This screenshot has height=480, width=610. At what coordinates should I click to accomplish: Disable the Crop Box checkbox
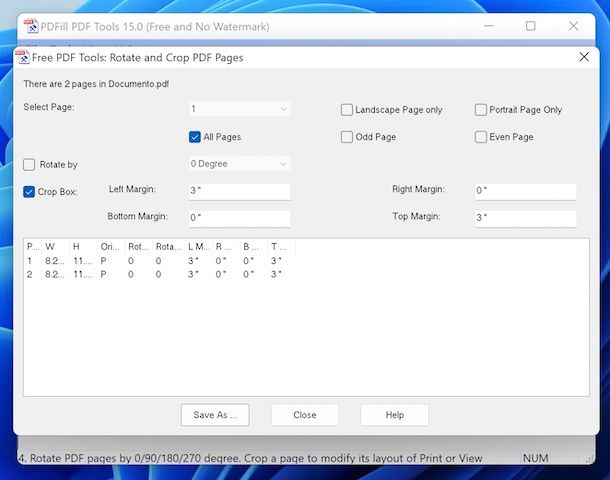coord(29,192)
